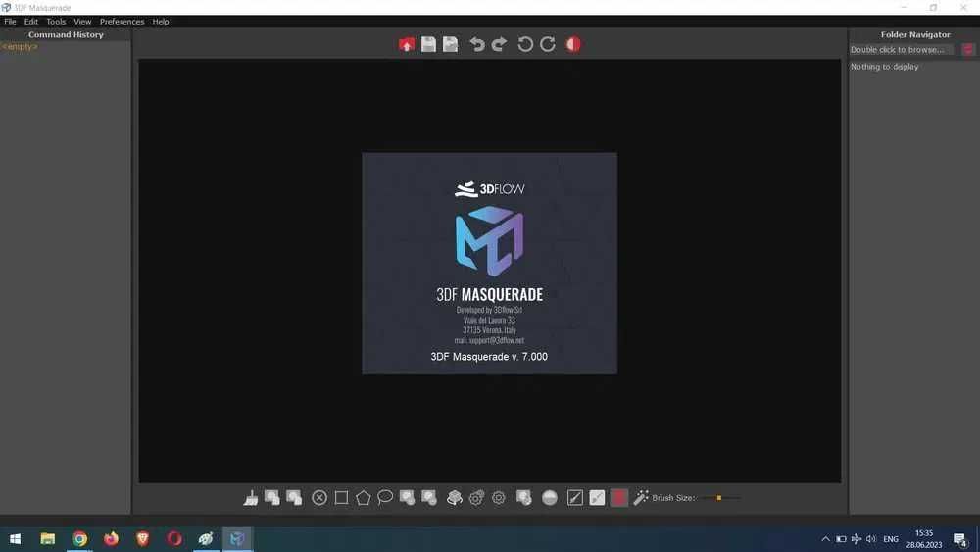The width and height of the screenshot is (980, 552).
Task: Open the Preferences menu
Action: pos(122,22)
